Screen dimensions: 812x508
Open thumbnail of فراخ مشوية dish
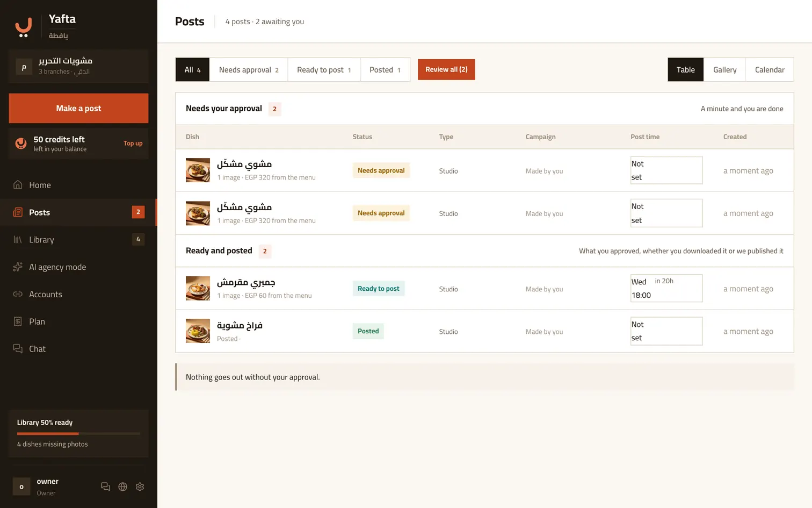(x=198, y=331)
